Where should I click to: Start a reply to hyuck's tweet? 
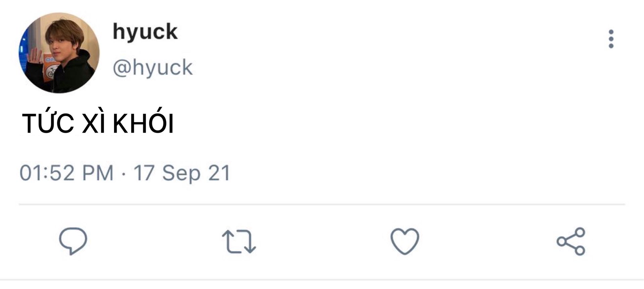pyautogui.click(x=73, y=241)
